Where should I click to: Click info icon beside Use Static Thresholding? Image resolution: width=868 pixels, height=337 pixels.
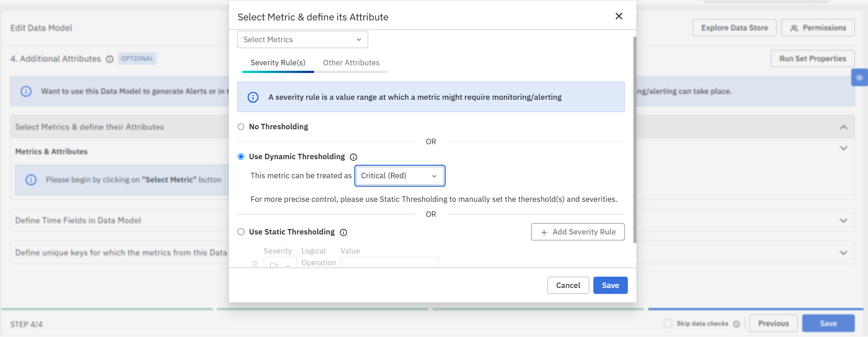point(343,232)
